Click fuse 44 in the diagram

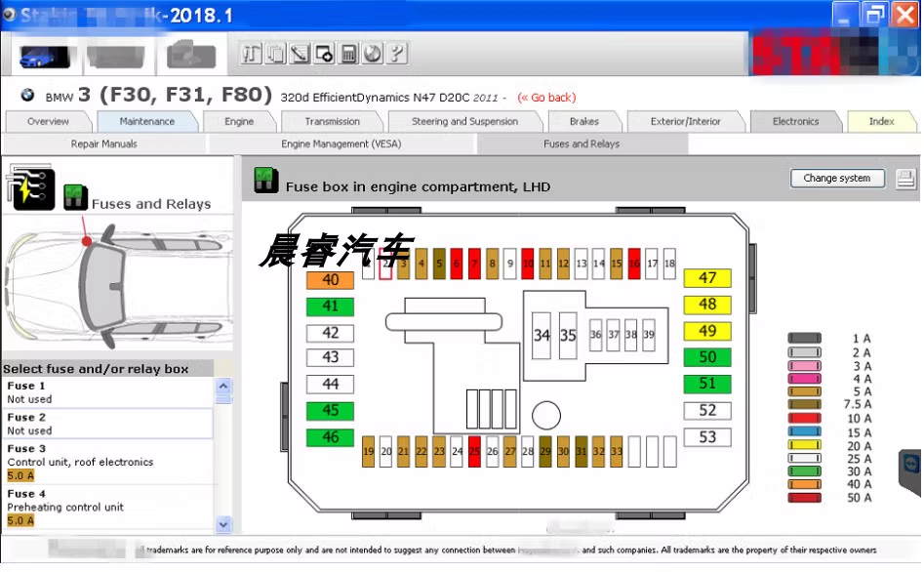click(330, 385)
